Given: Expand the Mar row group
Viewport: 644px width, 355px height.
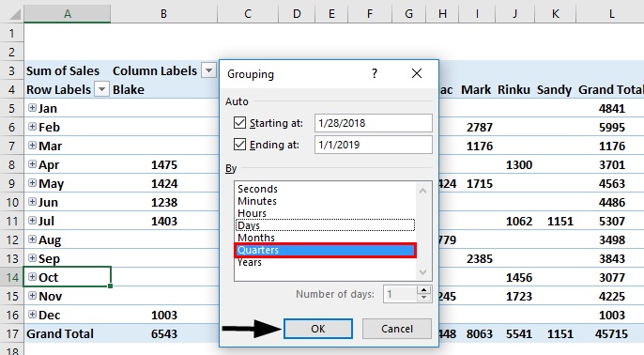Looking at the screenshot, I should click(x=32, y=145).
